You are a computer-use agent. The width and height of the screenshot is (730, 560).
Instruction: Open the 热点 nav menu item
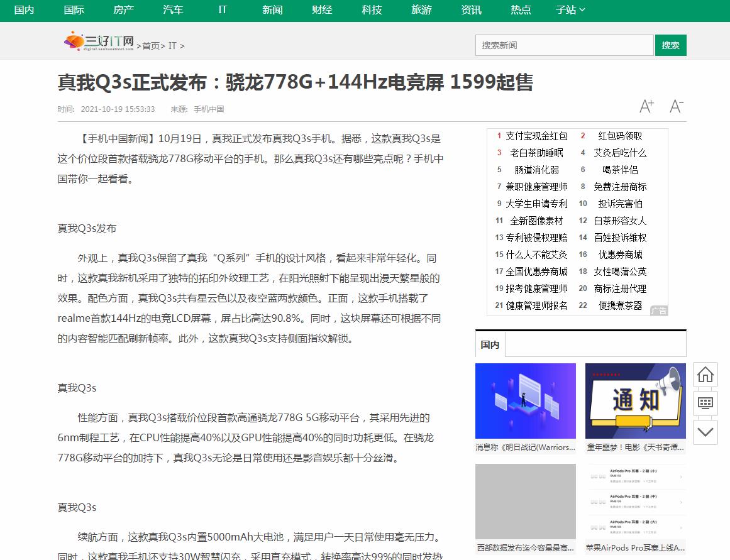point(521,10)
